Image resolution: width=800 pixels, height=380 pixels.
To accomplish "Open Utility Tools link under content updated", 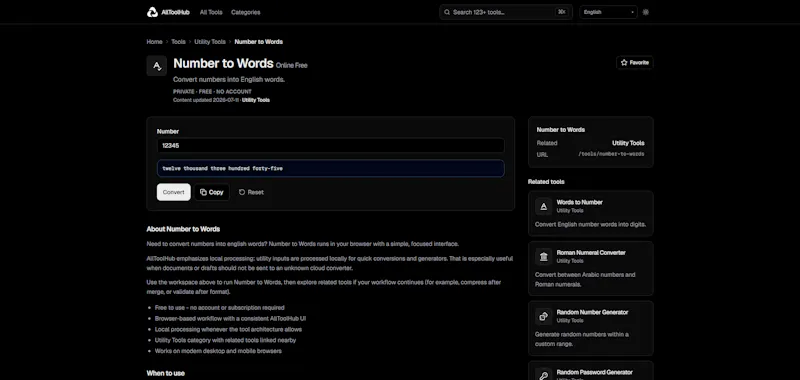I will click(256, 100).
